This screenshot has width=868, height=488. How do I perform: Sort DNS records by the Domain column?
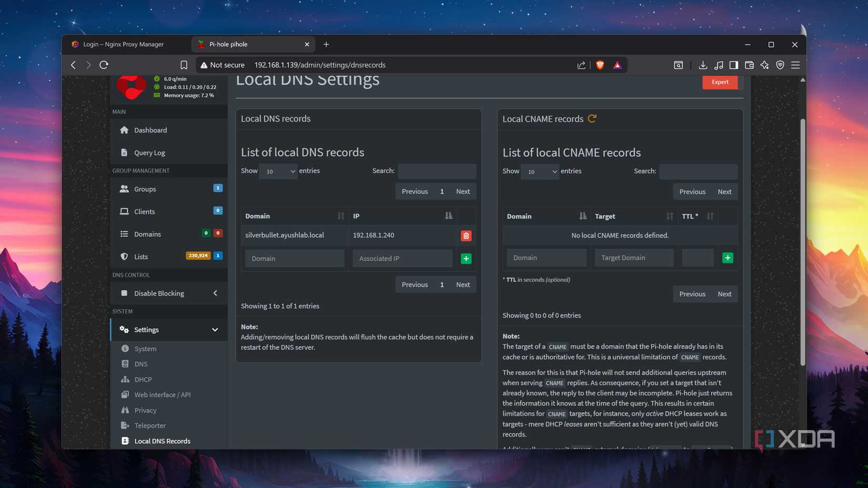click(x=340, y=216)
